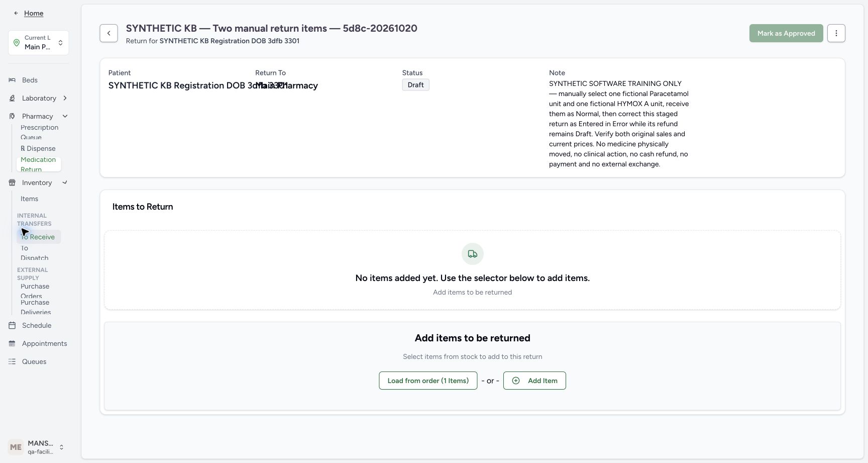
Task: Click the plus circle icon on Add Item
Action: (x=516, y=381)
